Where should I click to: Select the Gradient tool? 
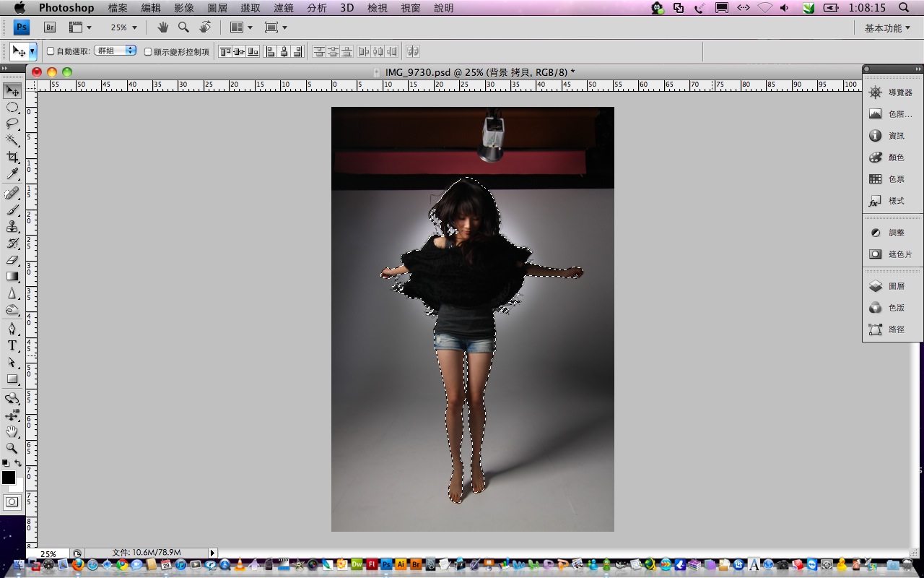12,276
